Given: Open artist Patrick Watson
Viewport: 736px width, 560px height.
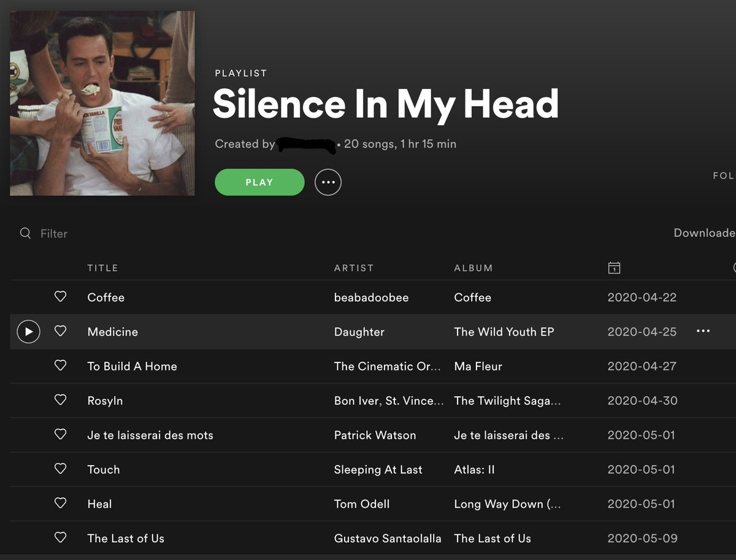Looking at the screenshot, I should 375,435.
